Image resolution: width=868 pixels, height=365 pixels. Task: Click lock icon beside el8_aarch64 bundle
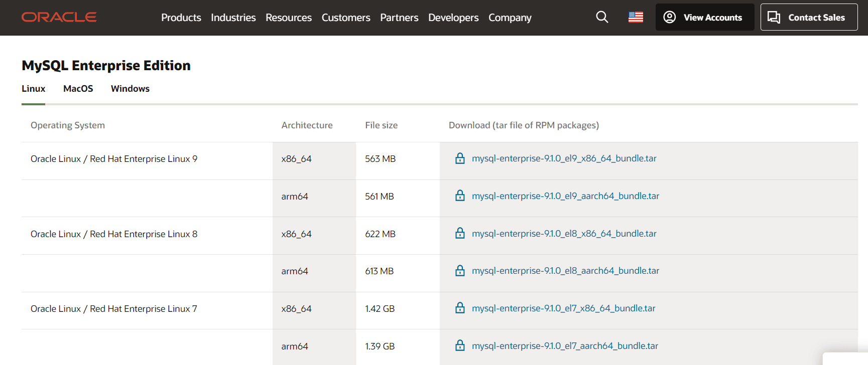click(460, 271)
